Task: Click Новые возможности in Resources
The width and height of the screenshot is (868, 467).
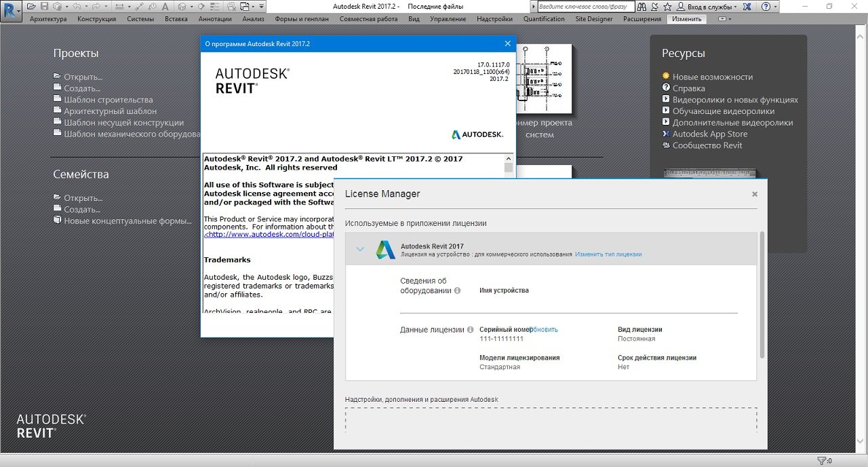Action: (712, 77)
